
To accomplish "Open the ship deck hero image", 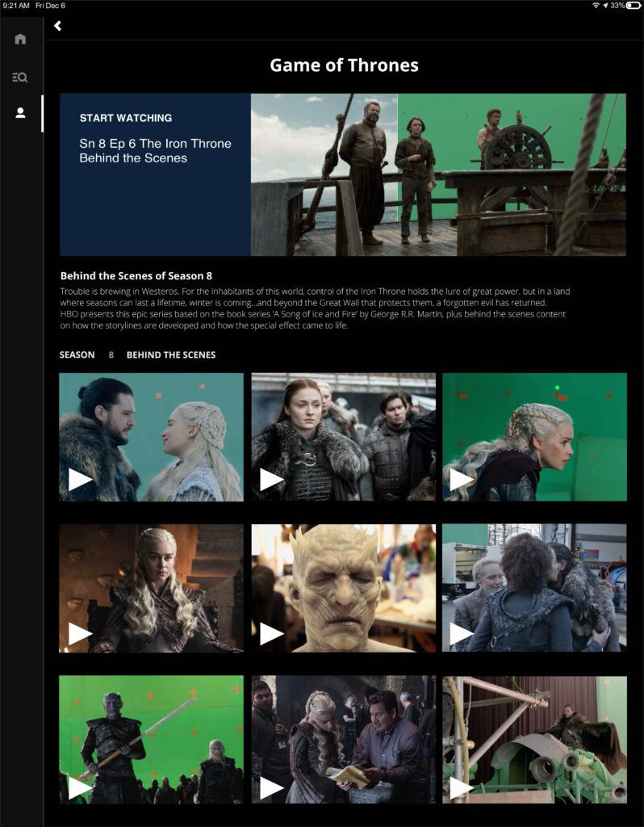I will coord(438,174).
